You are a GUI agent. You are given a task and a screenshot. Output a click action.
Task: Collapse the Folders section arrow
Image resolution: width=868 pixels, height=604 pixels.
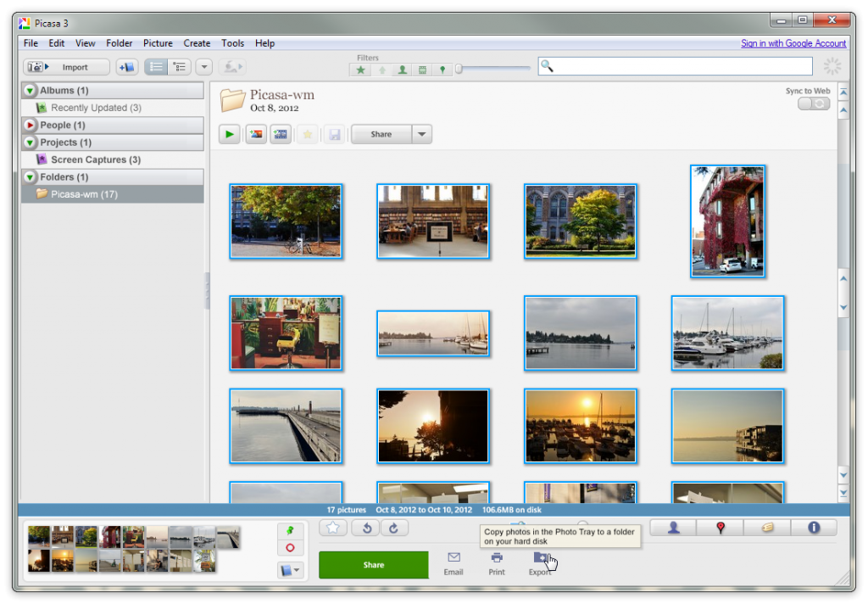point(30,177)
